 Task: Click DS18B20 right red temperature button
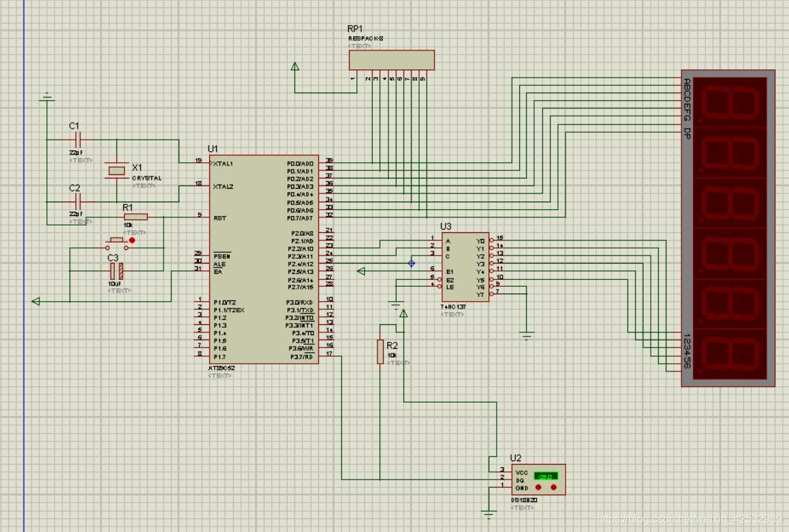553,488
